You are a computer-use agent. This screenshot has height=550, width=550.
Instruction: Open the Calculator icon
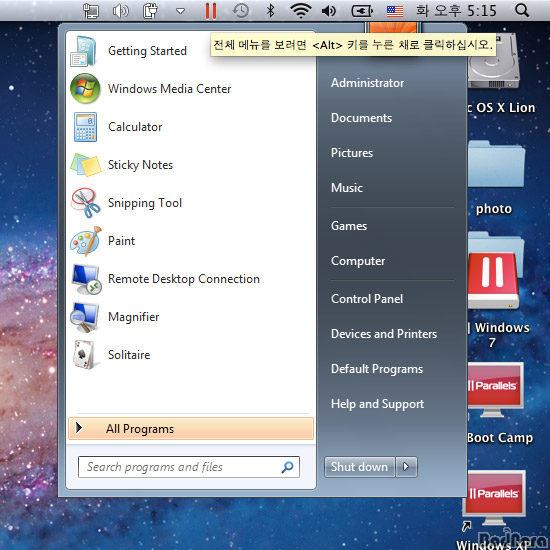tap(85, 127)
